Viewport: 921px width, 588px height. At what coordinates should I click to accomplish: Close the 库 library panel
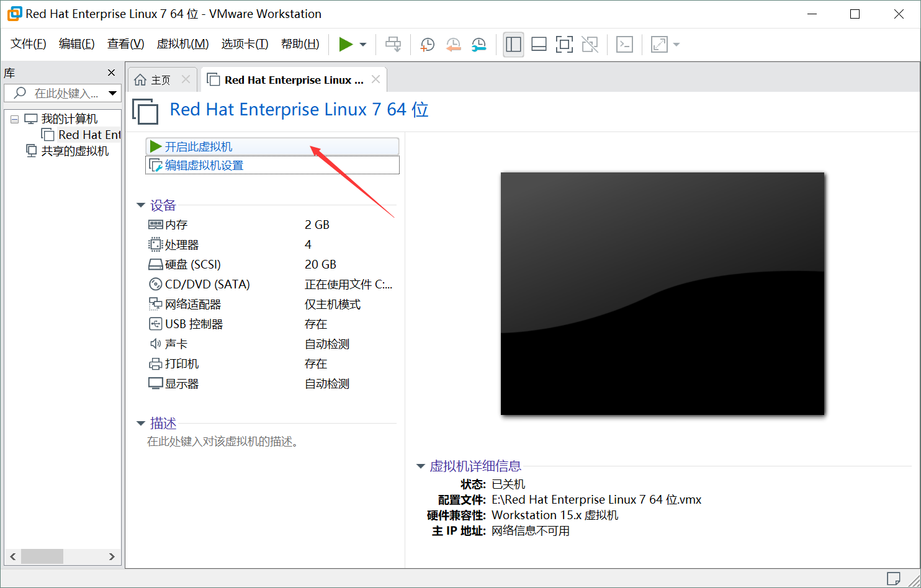coord(112,73)
